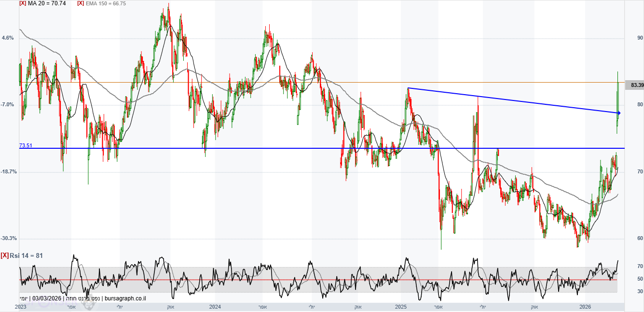This screenshot has height=312, width=644.
Task: Click the arrow tip of the blue trendline
Action: point(618,113)
